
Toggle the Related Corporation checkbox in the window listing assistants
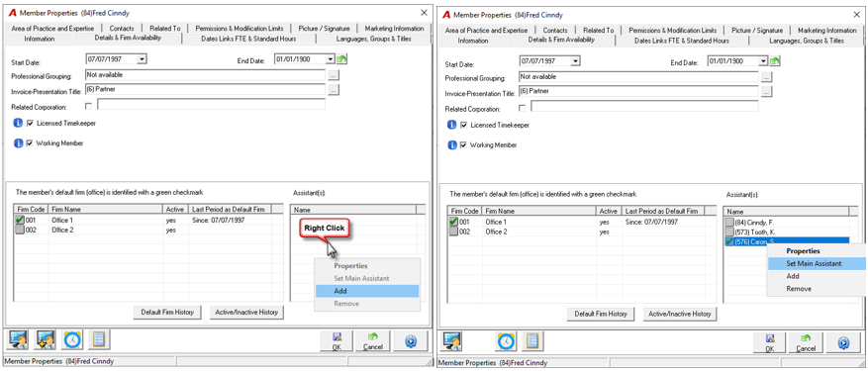[523, 109]
